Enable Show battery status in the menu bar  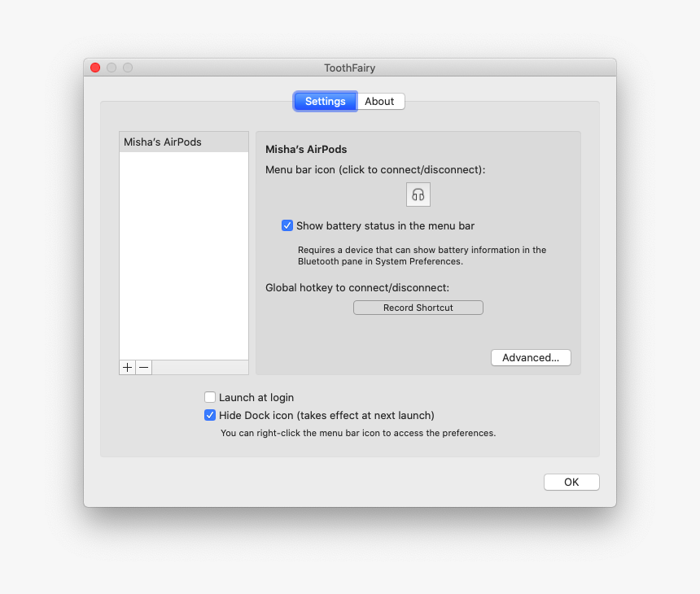(287, 225)
